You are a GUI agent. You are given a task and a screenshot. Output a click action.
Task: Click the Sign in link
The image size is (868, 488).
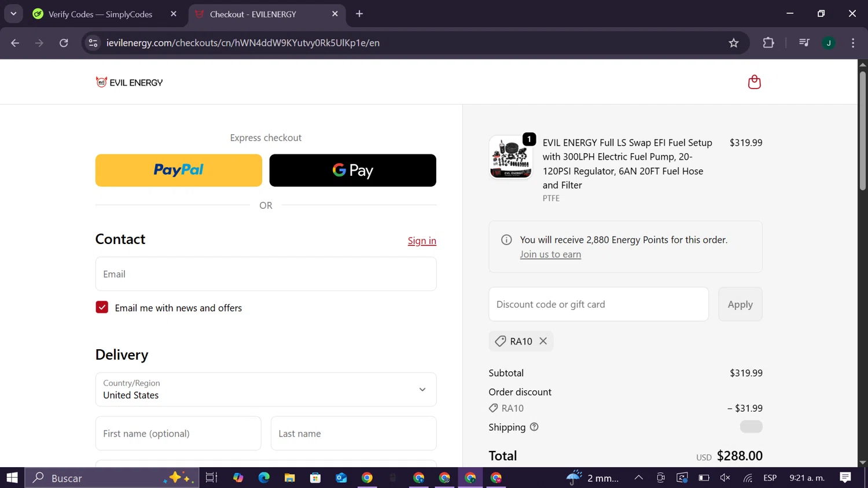422,241
